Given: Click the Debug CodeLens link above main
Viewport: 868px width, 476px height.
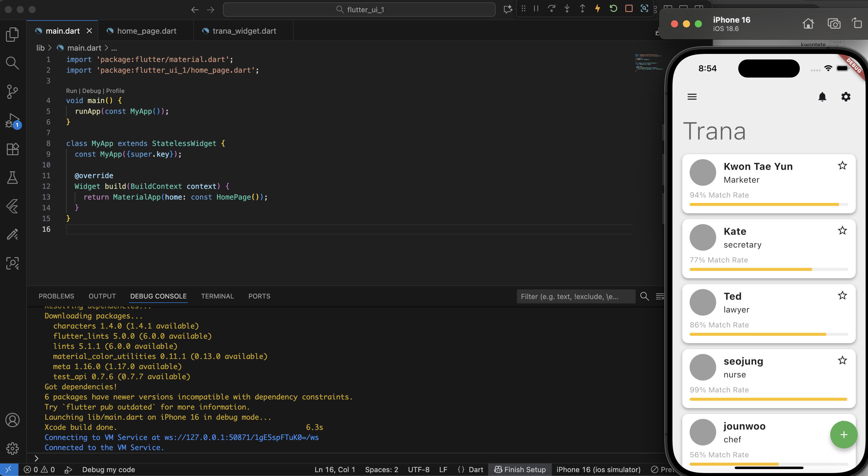Looking at the screenshot, I should click(91, 91).
